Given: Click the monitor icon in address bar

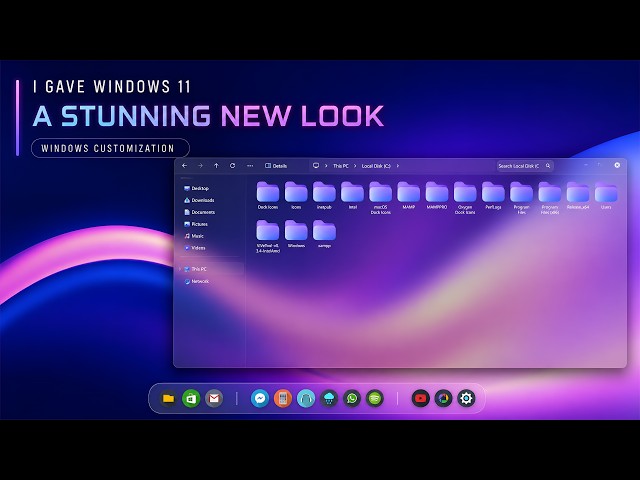Looking at the screenshot, I should (x=316, y=166).
